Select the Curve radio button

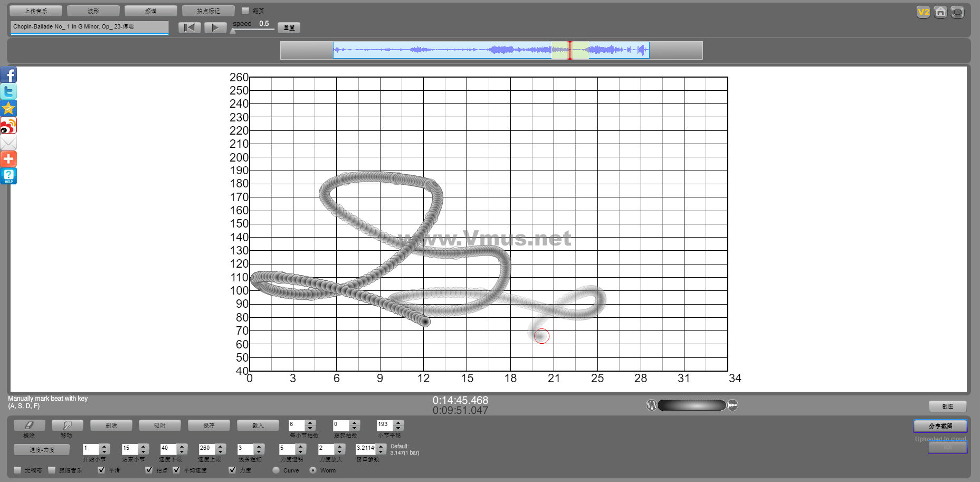pos(276,470)
